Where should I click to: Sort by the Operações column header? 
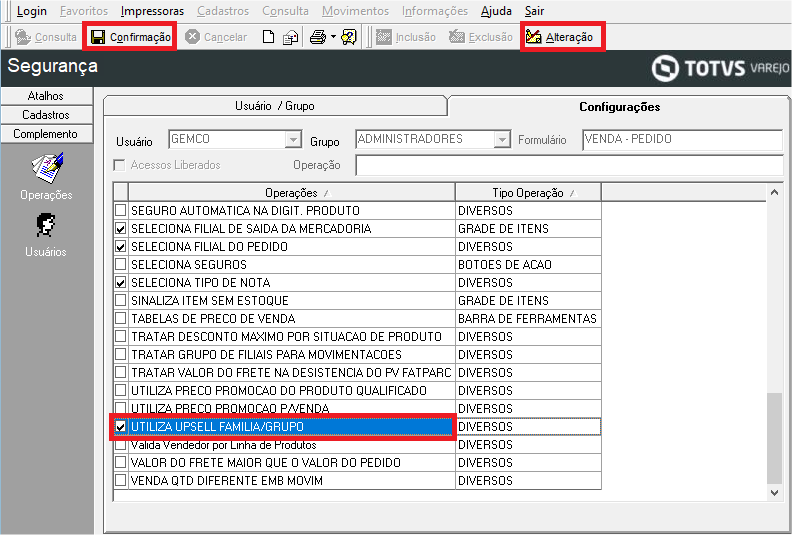pos(291,192)
